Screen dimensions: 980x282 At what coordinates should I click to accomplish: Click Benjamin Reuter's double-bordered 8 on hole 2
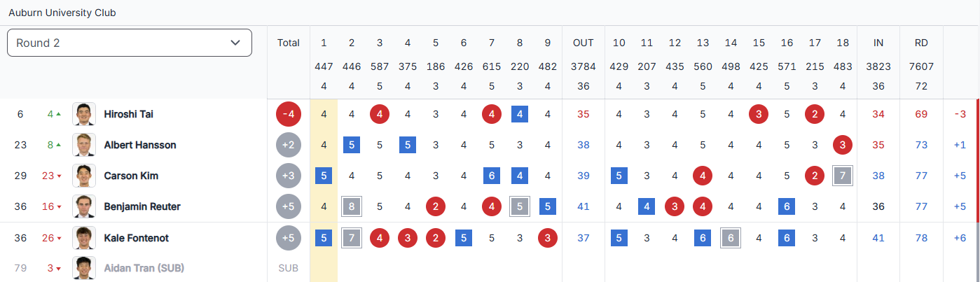[x=352, y=206]
